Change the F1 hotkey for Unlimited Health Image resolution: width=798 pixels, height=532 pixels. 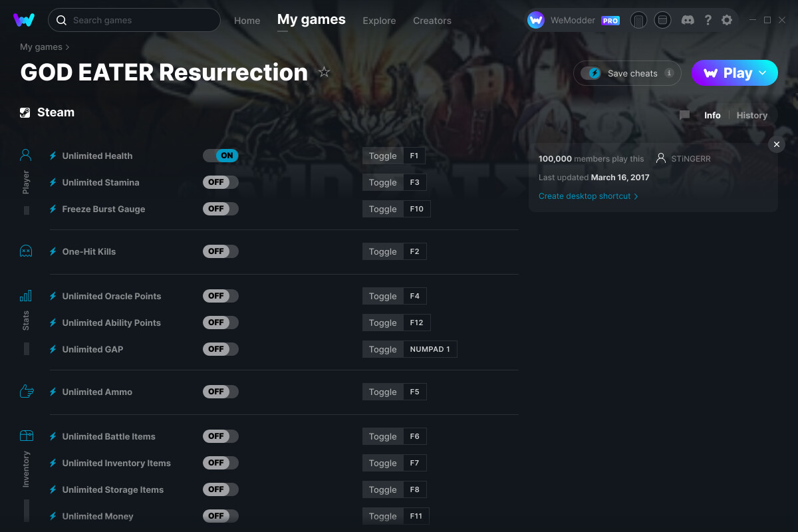pos(414,156)
